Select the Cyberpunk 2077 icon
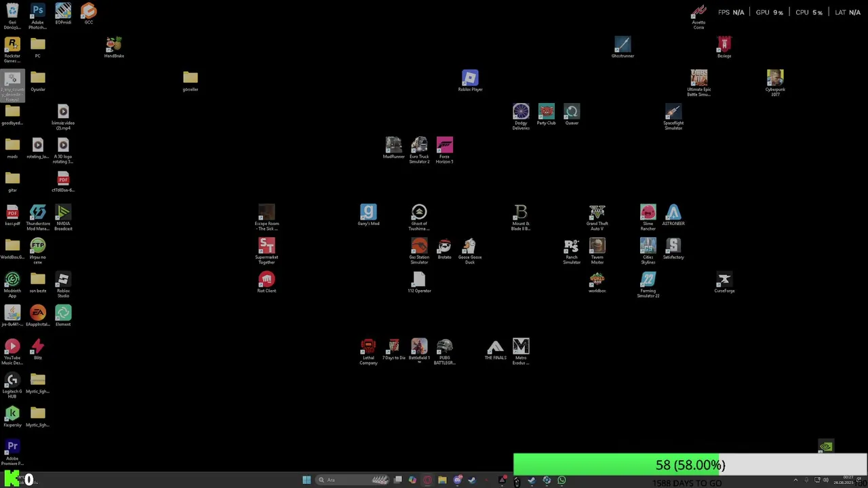The width and height of the screenshot is (868, 488). pos(775,83)
